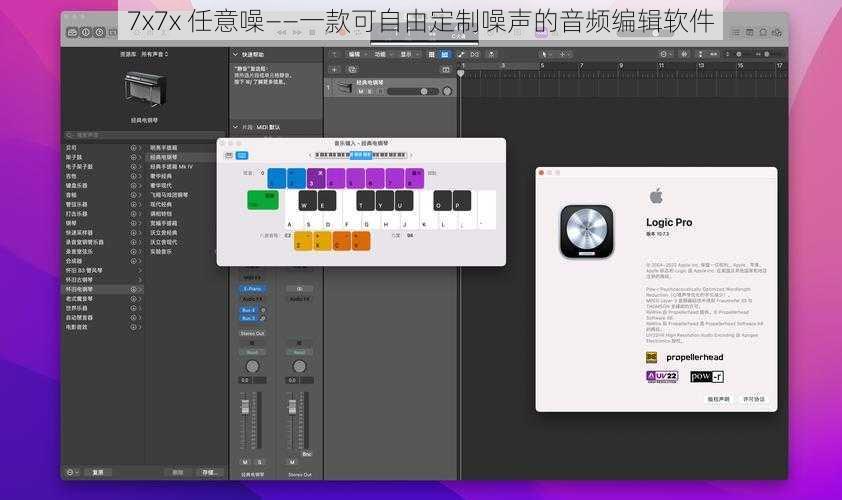
Task: Click the red Record button
Action: coord(343,33)
